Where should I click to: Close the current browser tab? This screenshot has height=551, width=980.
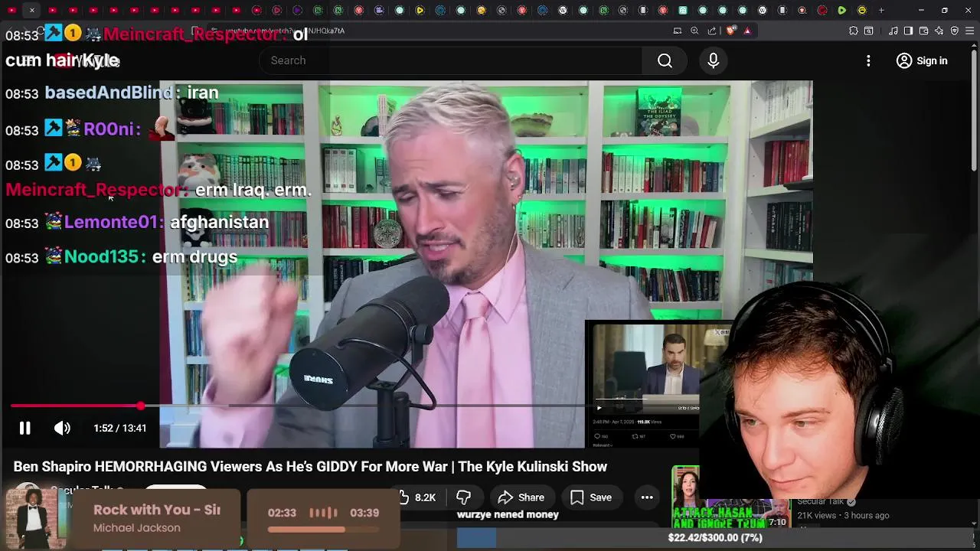point(32,10)
